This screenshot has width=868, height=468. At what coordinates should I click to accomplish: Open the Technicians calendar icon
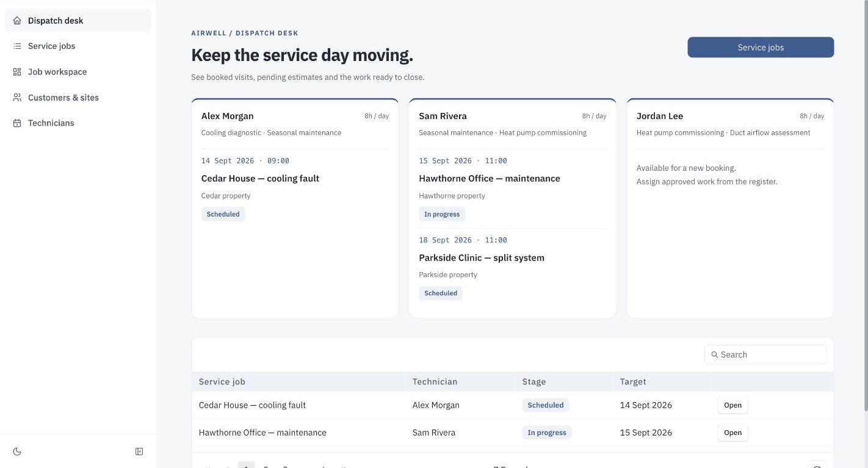[x=17, y=123]
